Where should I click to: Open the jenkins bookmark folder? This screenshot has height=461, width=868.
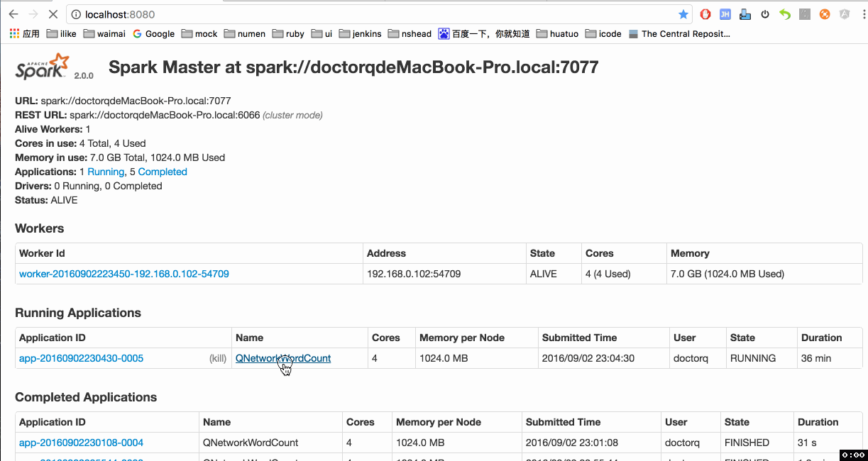tap(361, 33)
